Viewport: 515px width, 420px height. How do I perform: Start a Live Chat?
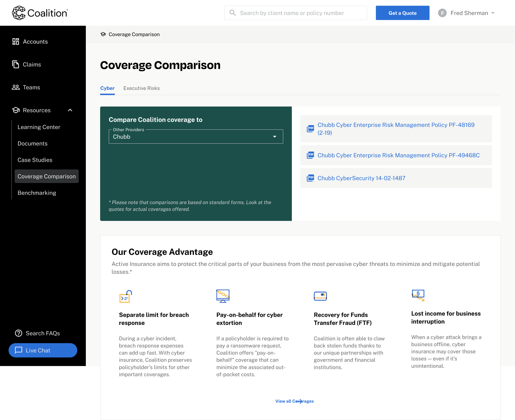tap(43, 350)
